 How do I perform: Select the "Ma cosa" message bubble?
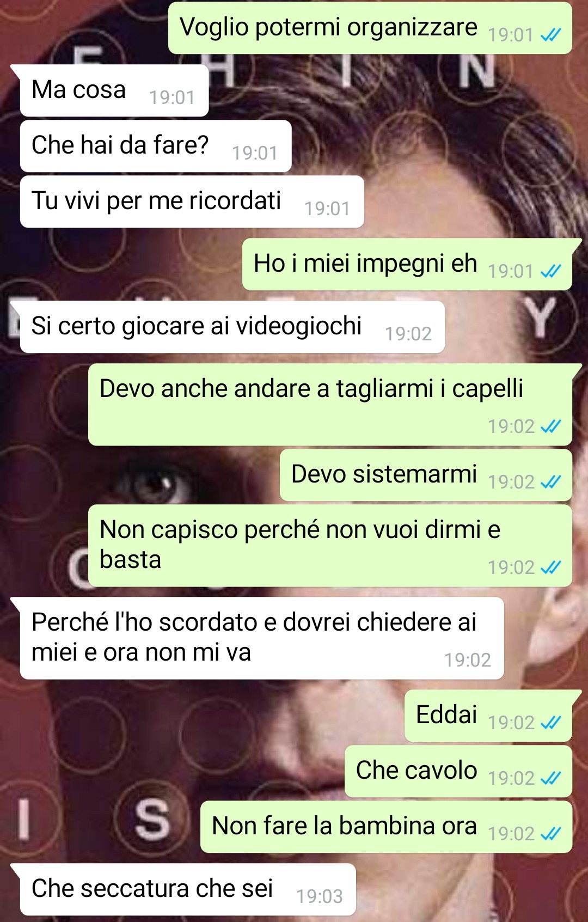114,90
